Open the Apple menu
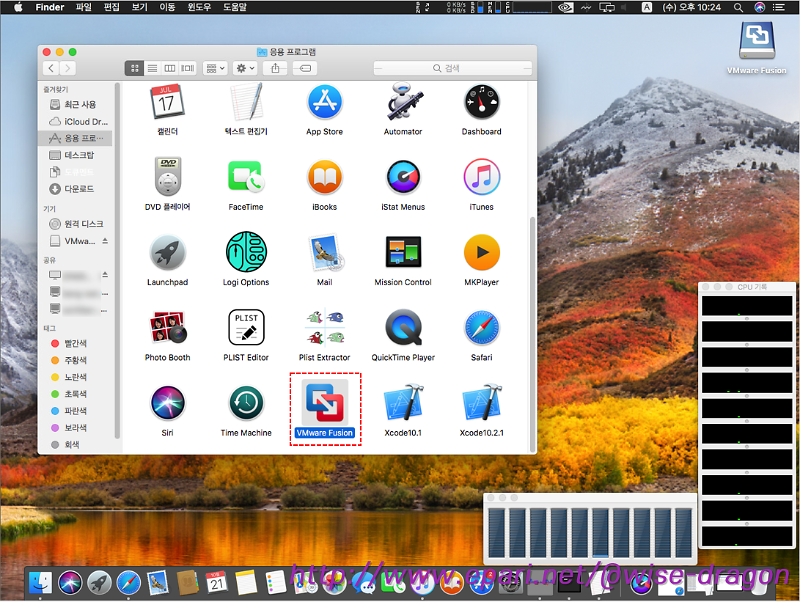 pyautogui.click(x=18, y=7)
